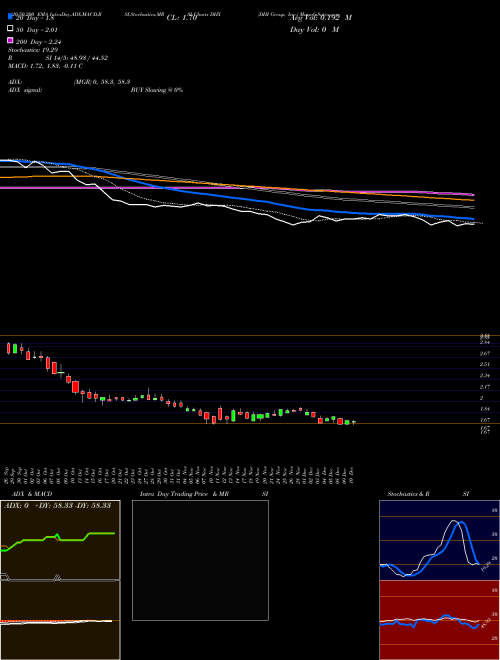Viewport: 500px width, 660px height.
Task: Click the first red candlestick at chart start
Action: (8, 348)
